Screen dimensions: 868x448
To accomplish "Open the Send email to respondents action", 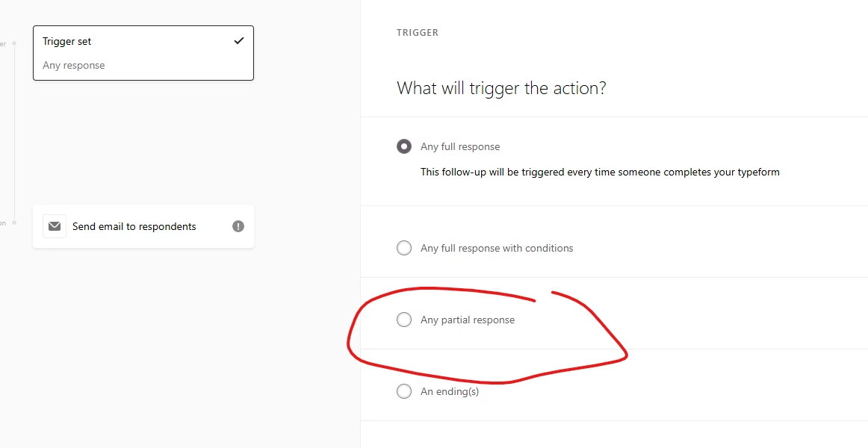I will [x=134, y=226].
